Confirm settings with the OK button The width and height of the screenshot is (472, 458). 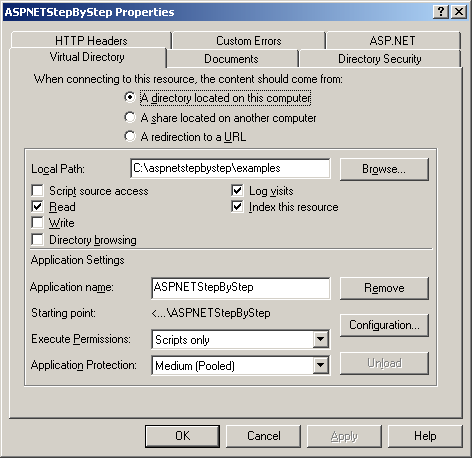point(182,436)
